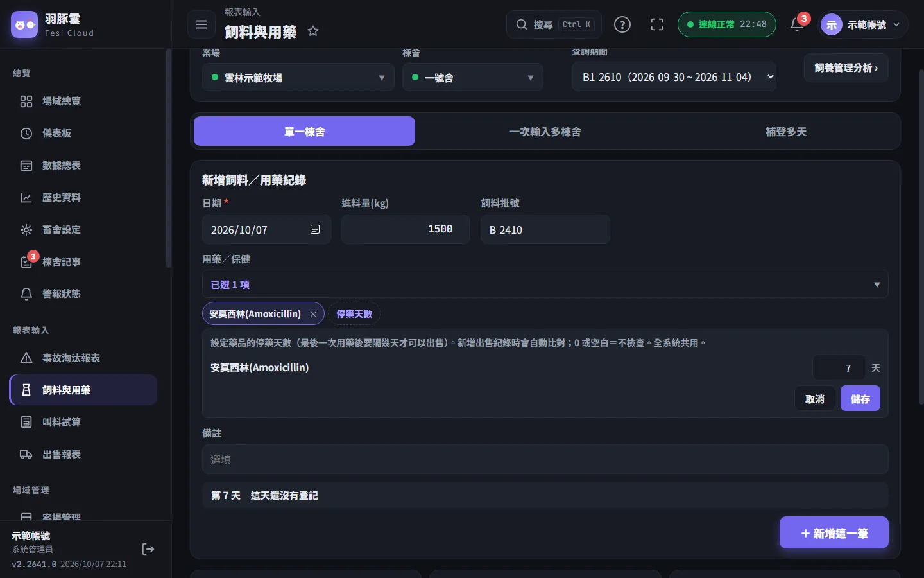Open 棟舍記事 with badge
Screen dimensions: 924x578
83,261
